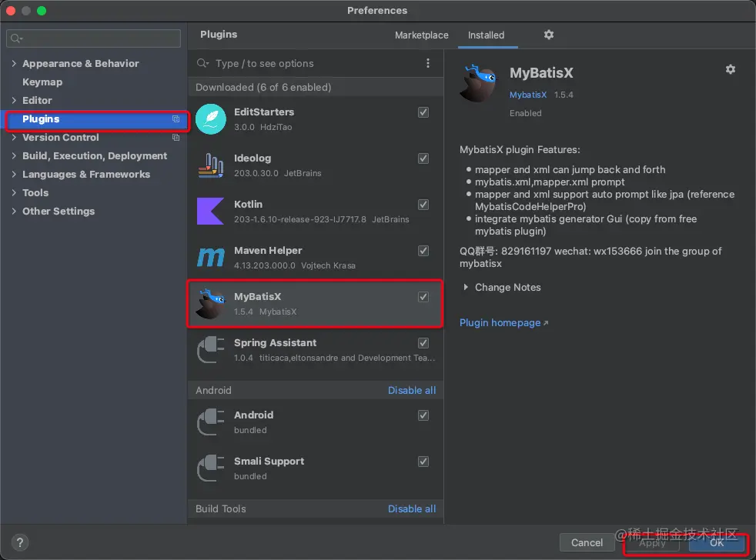Expand the Tools settings arrow
Image resolution: width=756 pixels, height=560 pixels.
[14, 192]
